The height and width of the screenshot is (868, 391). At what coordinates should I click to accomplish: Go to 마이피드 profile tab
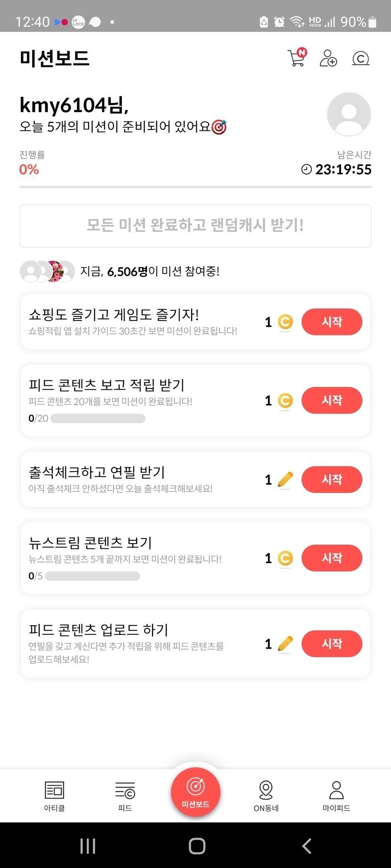[336, 796]
